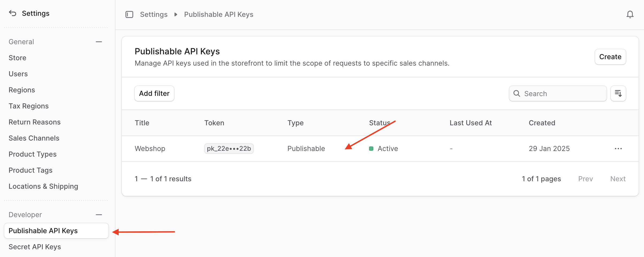This screenshot has height=257, width=644.
Task: Open Users settings
Action: (18, 74)
